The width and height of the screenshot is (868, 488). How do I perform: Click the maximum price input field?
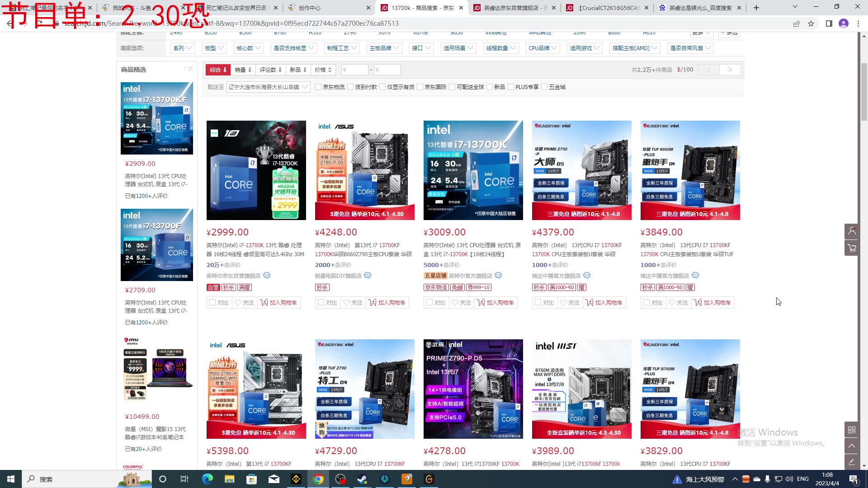[387, 70]
